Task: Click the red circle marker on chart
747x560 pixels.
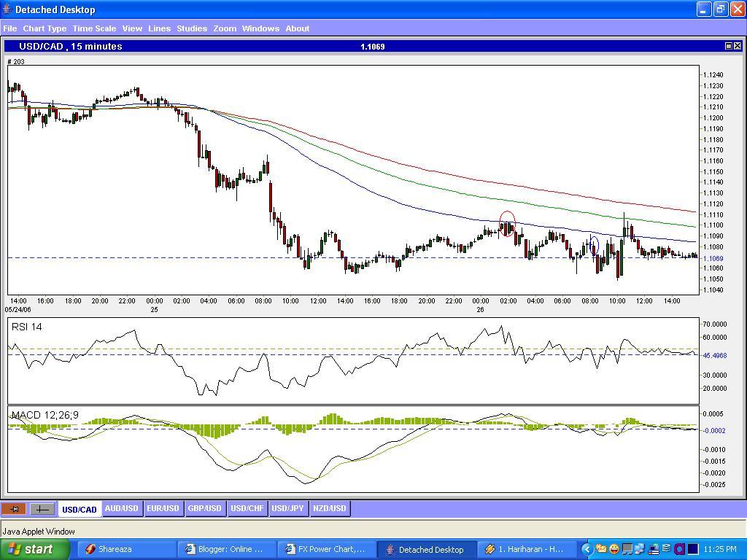Action: 507,224
